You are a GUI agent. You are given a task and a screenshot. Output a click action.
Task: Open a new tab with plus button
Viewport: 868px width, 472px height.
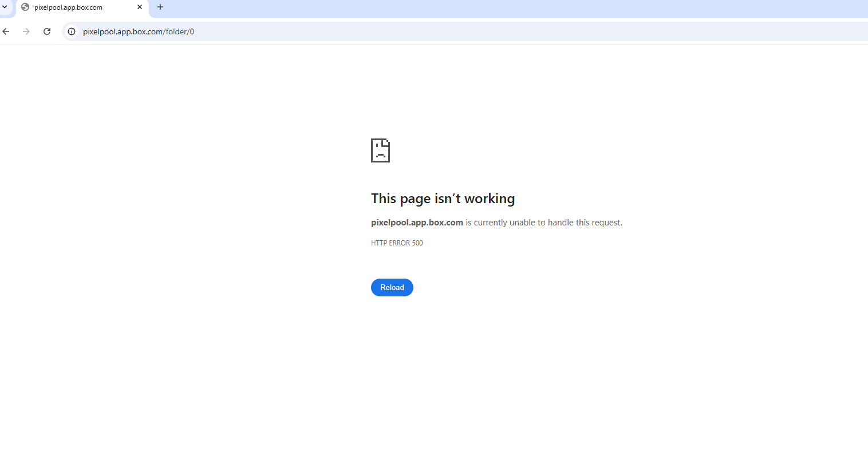pyautogui.click(x=160, y=7)
